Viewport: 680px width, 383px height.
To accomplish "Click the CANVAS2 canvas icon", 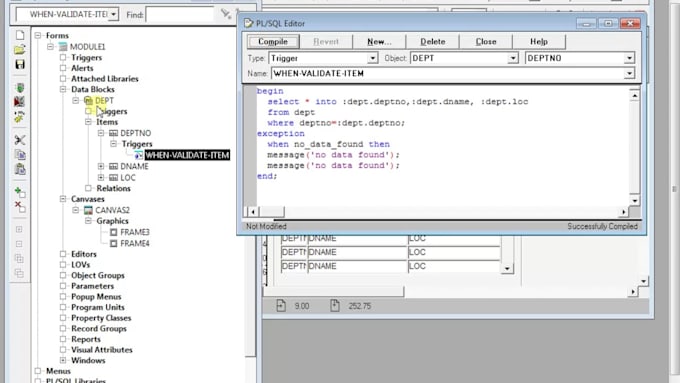I will tap(88, 210).
